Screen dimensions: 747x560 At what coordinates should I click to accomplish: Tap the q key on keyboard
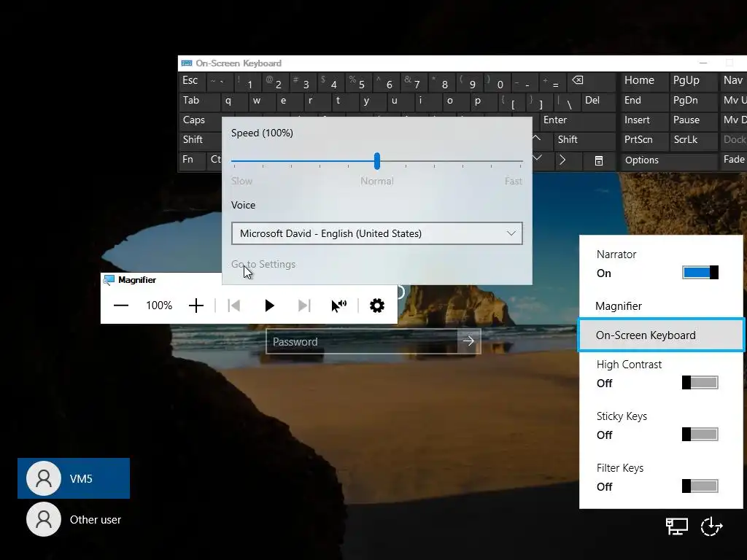(x=233, y=101)
